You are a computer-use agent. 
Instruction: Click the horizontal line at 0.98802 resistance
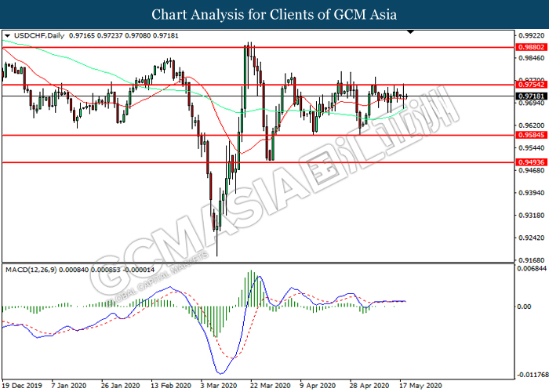(258, 47)
